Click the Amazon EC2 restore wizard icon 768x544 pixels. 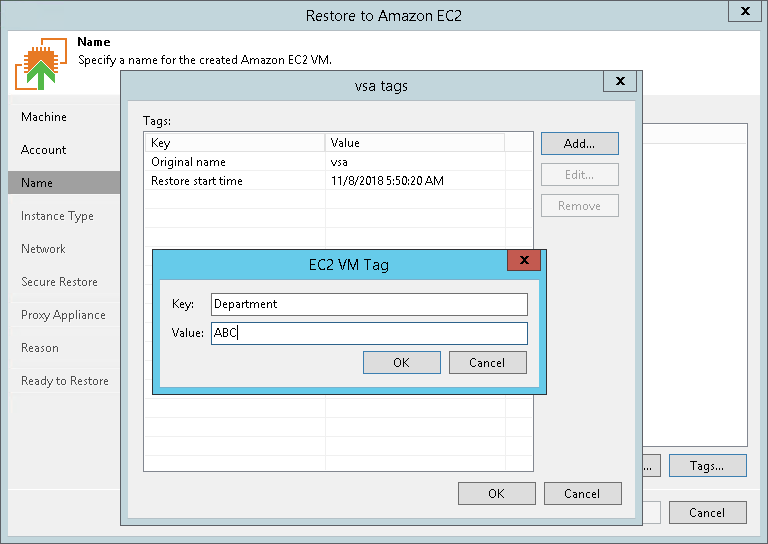pos(40,65)
